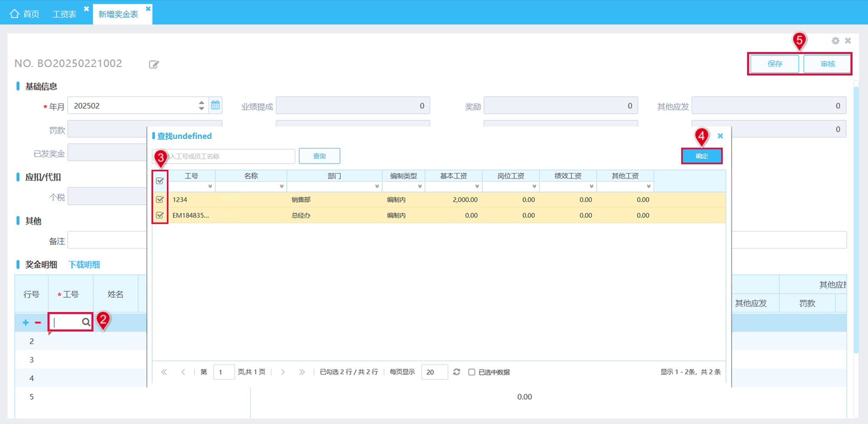
Task: Go to the first page using the double-left arrow
Action: tap(164, 372)
